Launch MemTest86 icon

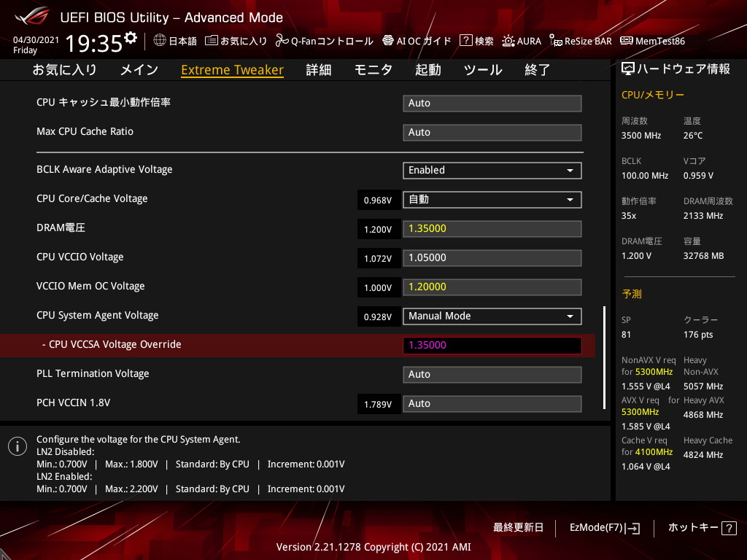(x=627, y=41)
